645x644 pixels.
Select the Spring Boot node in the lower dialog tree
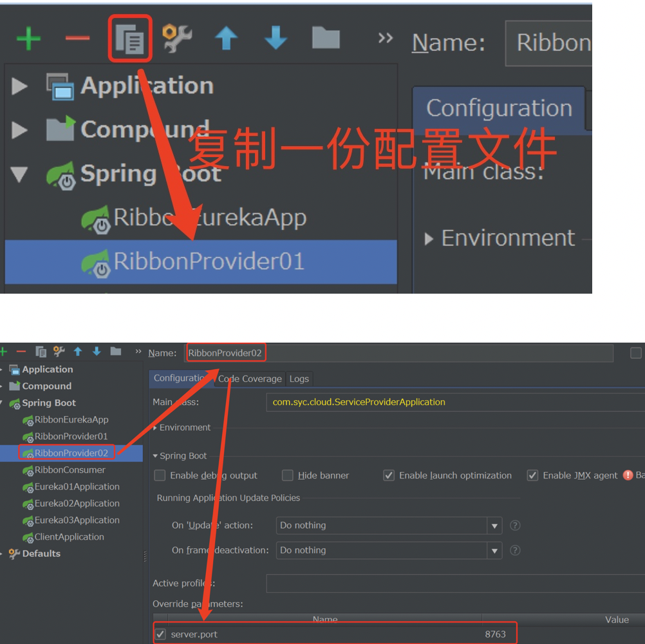click(48, 403)
